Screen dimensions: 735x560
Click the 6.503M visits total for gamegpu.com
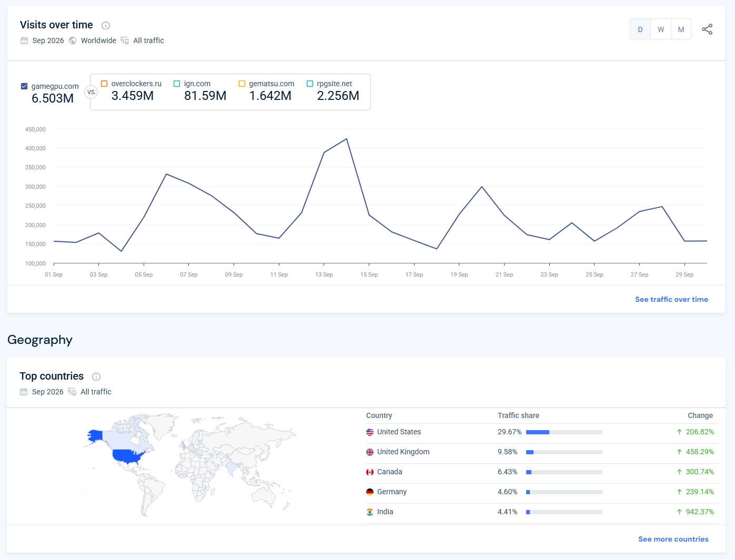(x=53, y=98)
